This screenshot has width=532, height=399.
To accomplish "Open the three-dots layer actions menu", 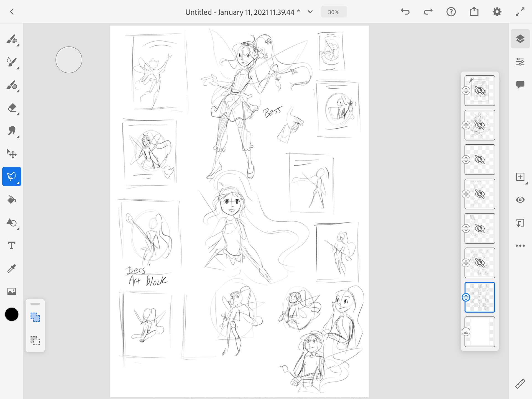I will pyautogui.click(x=520, y=246).
